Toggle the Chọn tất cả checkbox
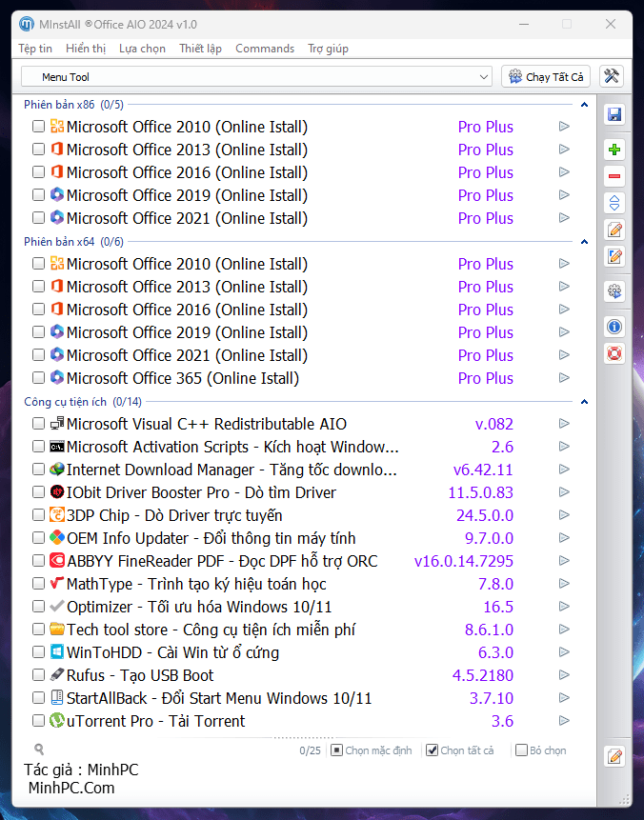 (x=432, y=750)
